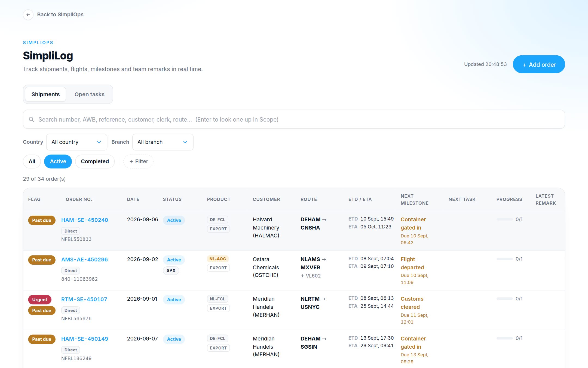Click the + Filter button

139,161
